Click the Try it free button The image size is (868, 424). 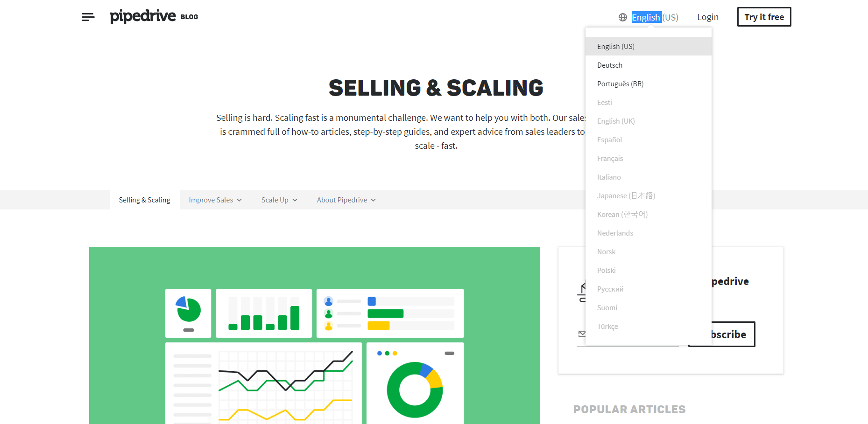[764, 17]
